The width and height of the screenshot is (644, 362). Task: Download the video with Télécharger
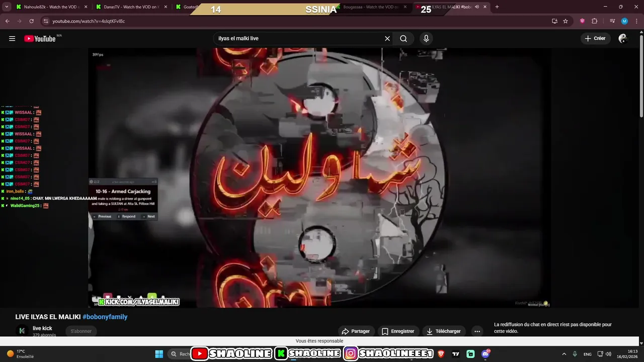pos(444,331)
